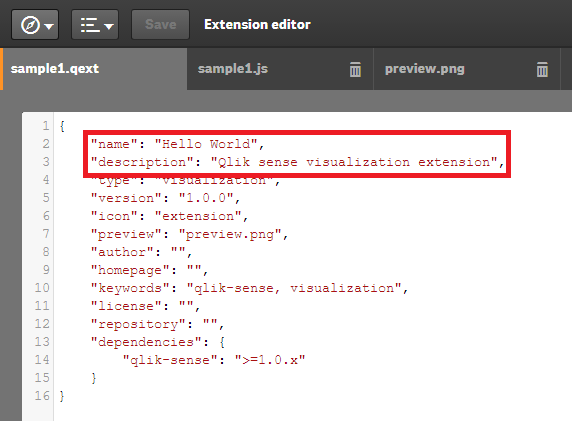Switch to the sample1.qext tab
Image resolution: width=572 pixels, height=421 pixels.
[x=93, y=69]
